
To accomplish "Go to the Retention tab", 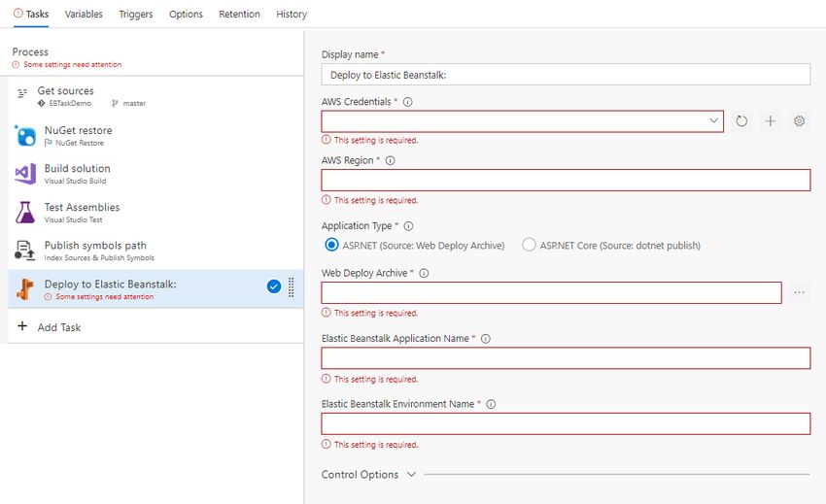I will [x=240, y=15].
